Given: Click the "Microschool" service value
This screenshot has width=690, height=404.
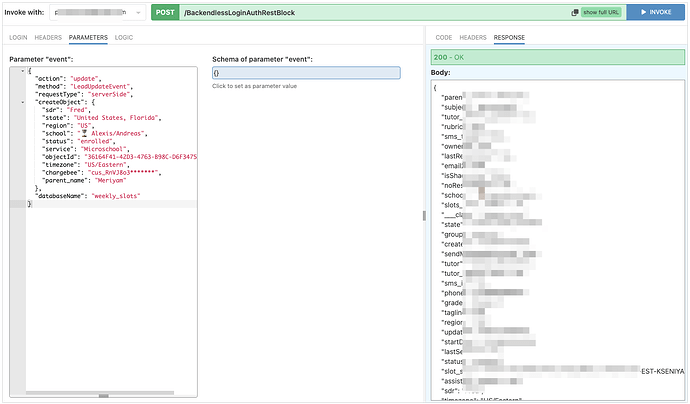Looking at the screenshot, I should [x=105, y=149].
